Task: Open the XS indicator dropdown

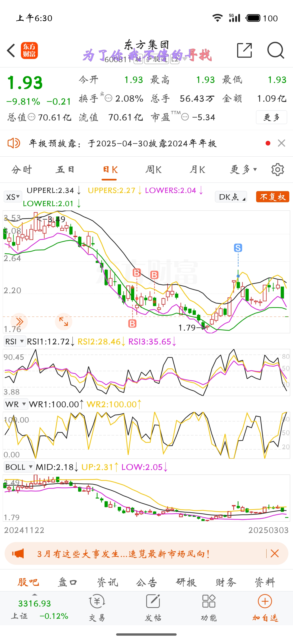Action: coord(13,197)
